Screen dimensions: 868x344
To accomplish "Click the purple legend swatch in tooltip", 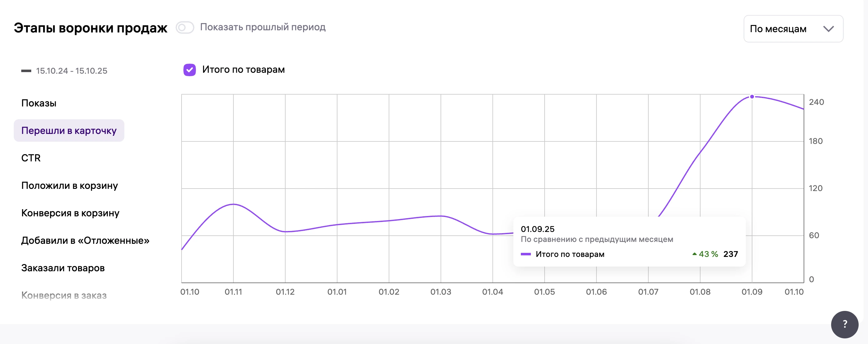I will click(x=526, y=254).
